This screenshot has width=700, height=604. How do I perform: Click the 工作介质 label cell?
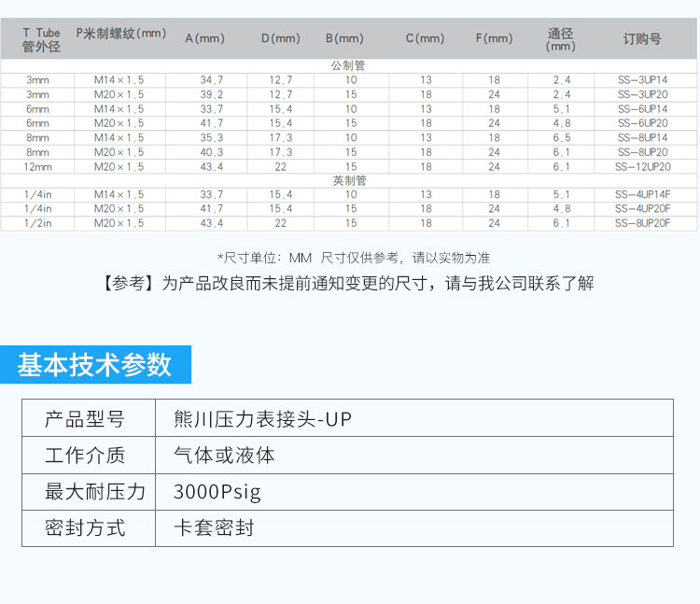[x=89, y=456]
